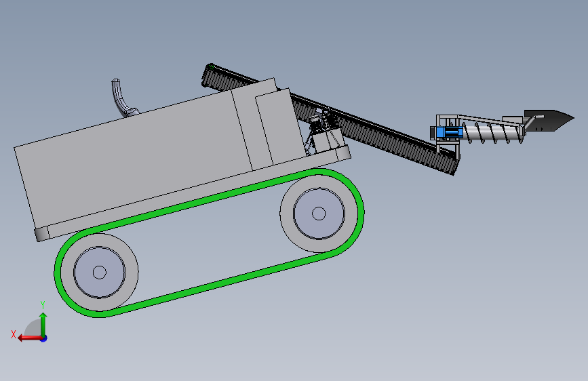This screenshot has width=588, height=381.
Task: Click the blue Z axis dot of the triad
Action: click(x=44, y=338)
